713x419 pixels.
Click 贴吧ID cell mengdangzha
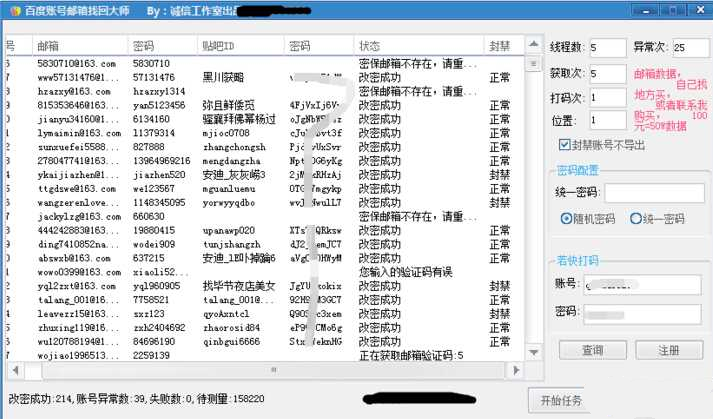click(231, 161)
